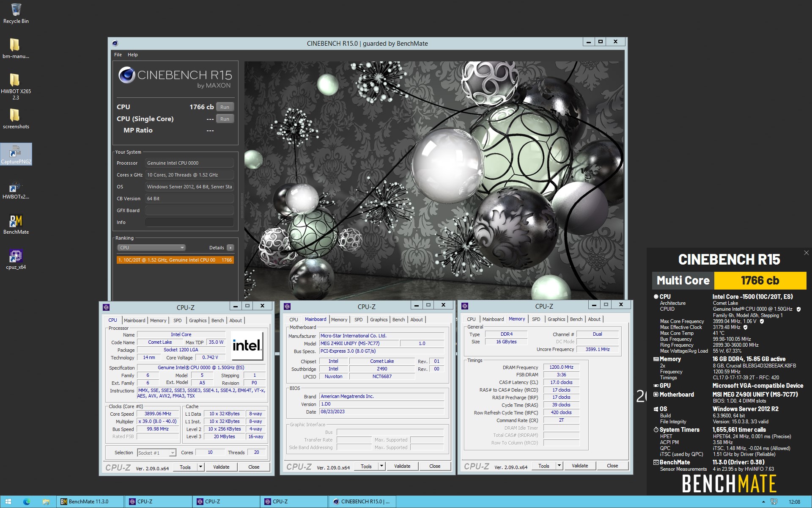Click the Cinebench window title icon
Viewport: 812px width, 508px height.
115,43
